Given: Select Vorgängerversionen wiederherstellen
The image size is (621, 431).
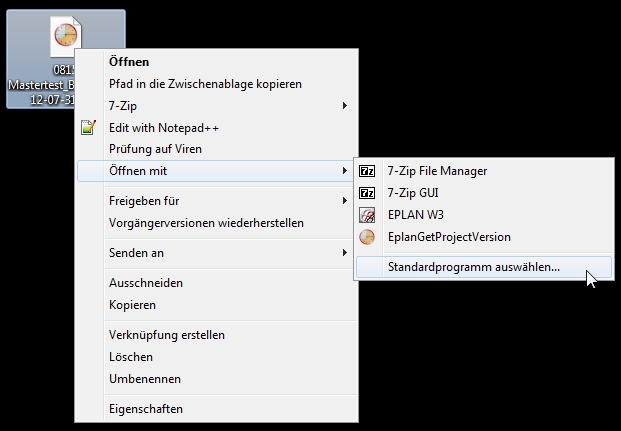Looking at the screenshot, I should point(206,223).
